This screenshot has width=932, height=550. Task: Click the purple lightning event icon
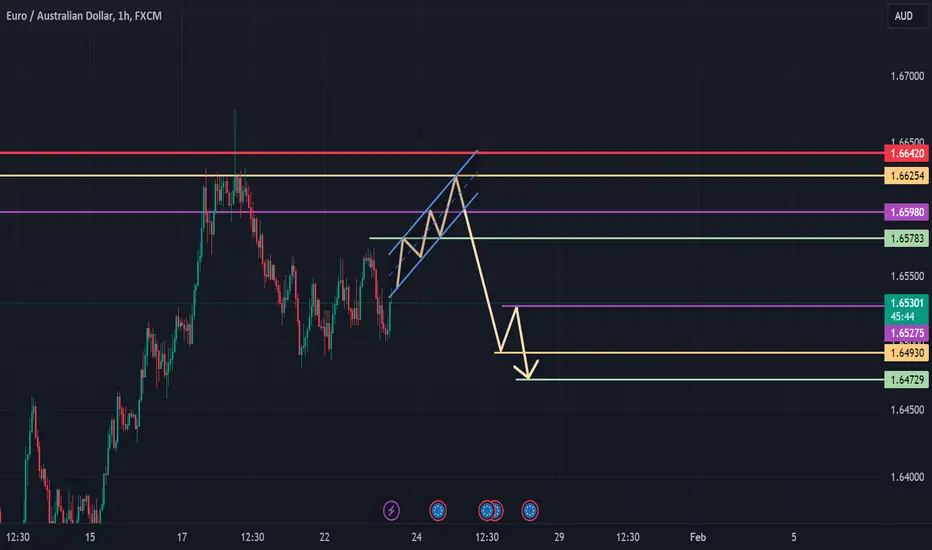(x=391, y=510)
